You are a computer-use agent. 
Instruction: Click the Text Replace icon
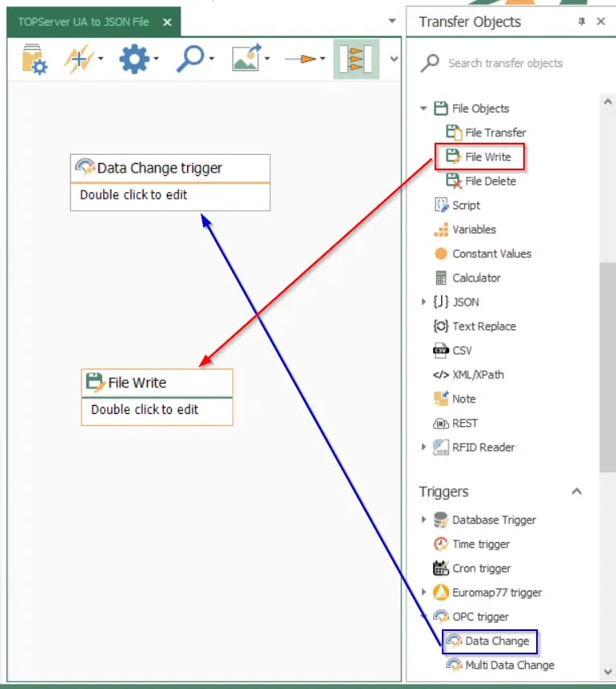pos(441,326)
